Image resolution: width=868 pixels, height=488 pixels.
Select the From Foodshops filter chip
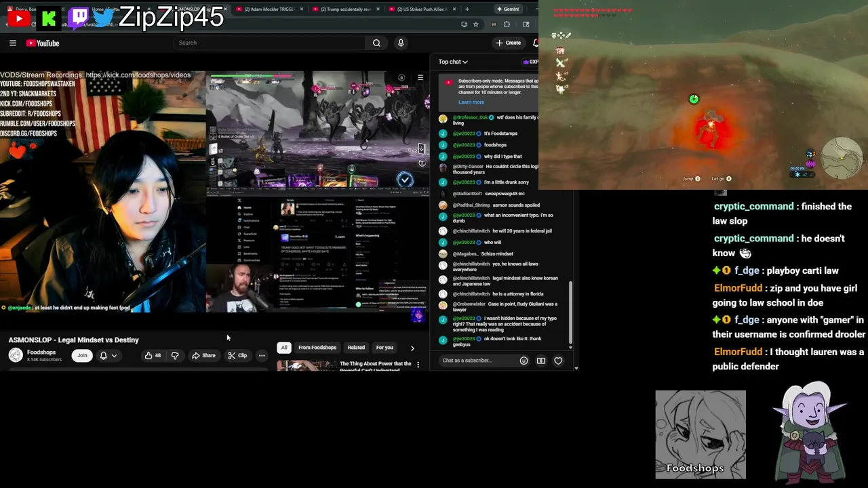click(317, 348)
